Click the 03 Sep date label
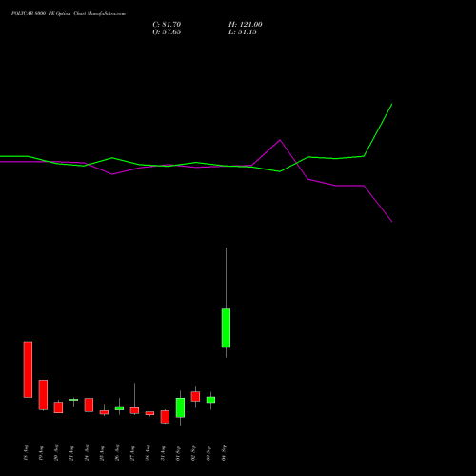 (208, 452)
